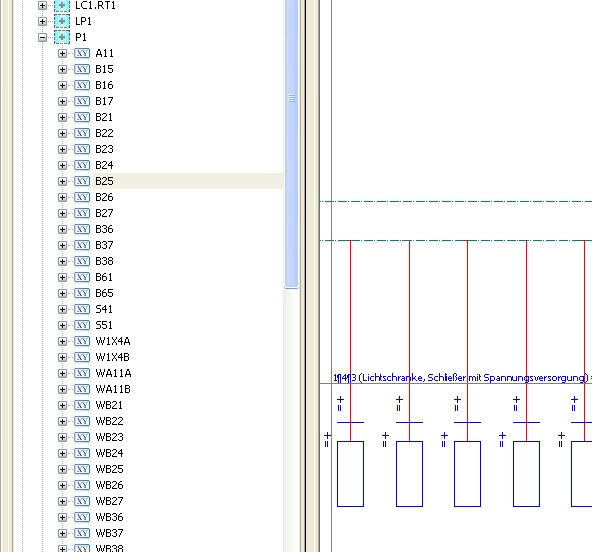Expand the B15 device node
Screen dimensions: 592x552
click(62, 69)
